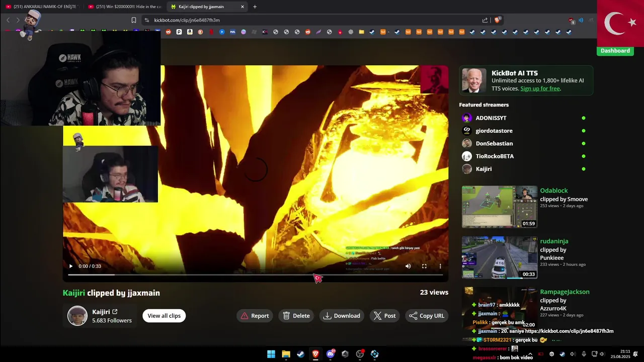The image size is (644, 362).
Task: Report this clip
Action: 255,316
